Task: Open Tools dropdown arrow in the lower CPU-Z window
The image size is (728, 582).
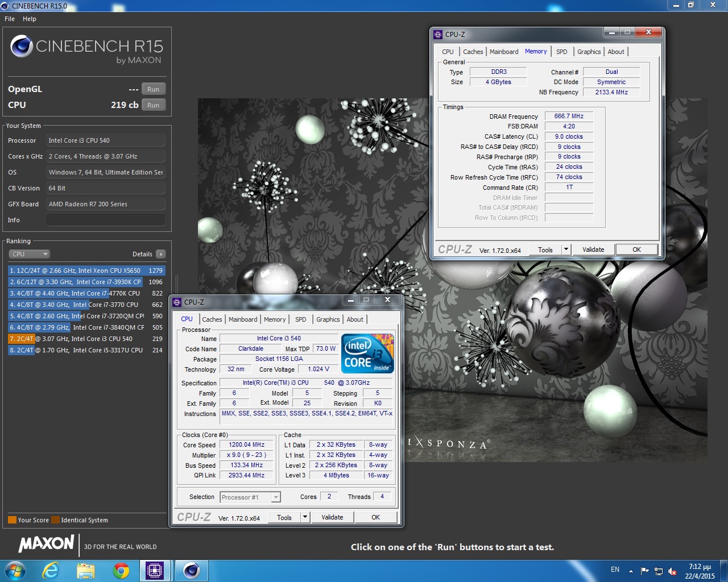Action: click(305, 518)
